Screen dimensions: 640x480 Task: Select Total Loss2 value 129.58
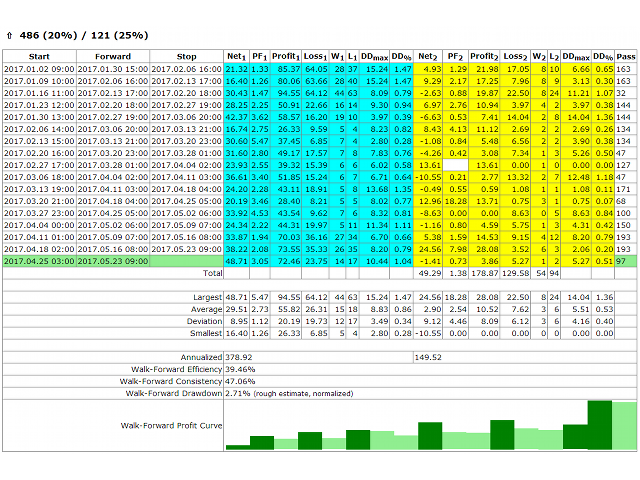pyautogui.click(x=515, y=273)
